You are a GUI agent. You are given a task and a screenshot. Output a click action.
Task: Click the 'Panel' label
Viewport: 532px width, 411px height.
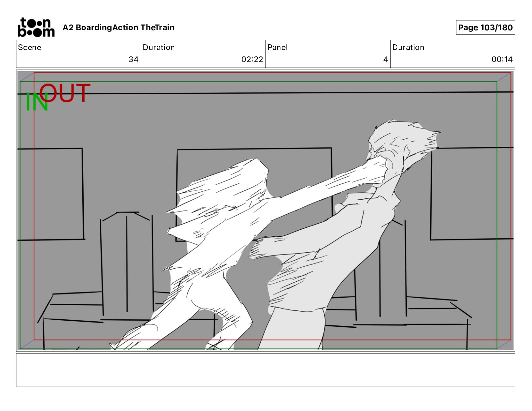pos(277,47)
